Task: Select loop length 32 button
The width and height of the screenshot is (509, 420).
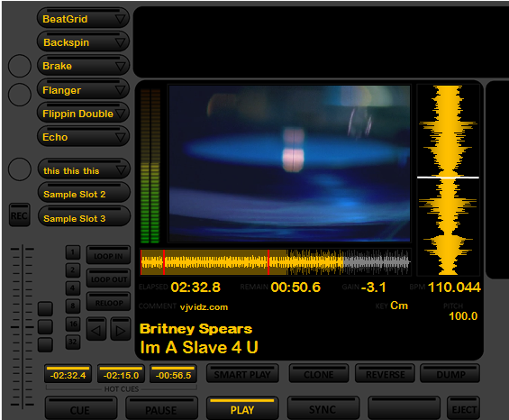Action: click(x=73, y=342)
